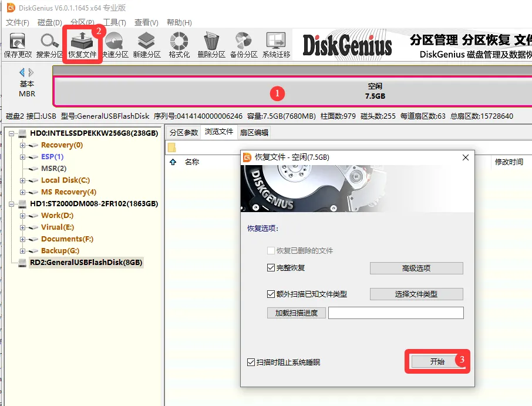
Task: Select Recovery(0) tree entry
Action: click(x=62, y=145)
